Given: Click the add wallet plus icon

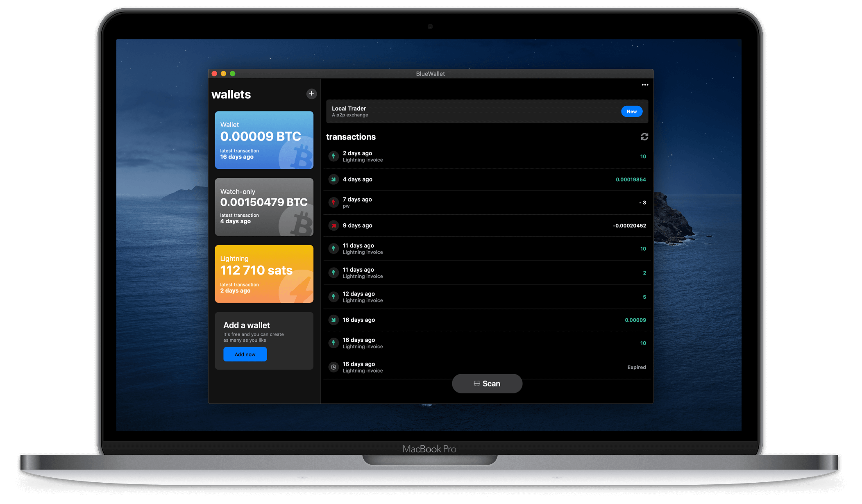Looking at the screenshot, I should pos(311,93).
